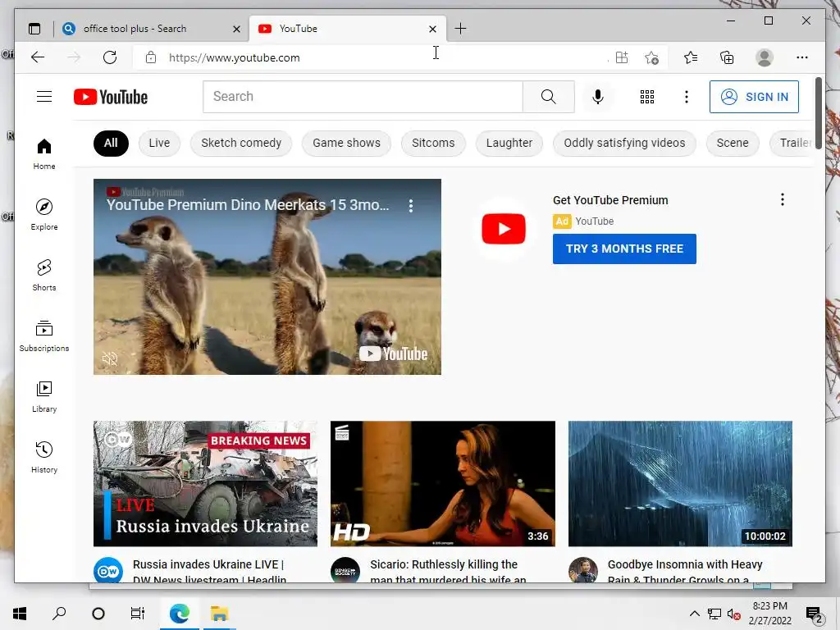The width and height of the screenshot is (840, 630).
Task: Open Sicario video title link
Action: [x=448, y=572]
